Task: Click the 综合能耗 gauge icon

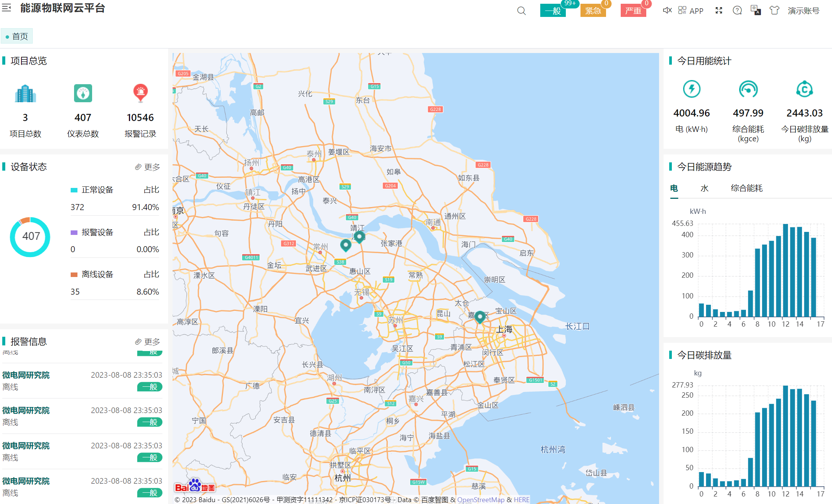Action: point(748,89)
